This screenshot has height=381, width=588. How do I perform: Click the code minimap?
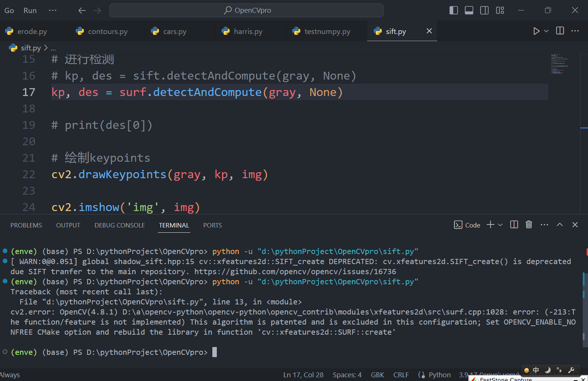coord(560,64)
